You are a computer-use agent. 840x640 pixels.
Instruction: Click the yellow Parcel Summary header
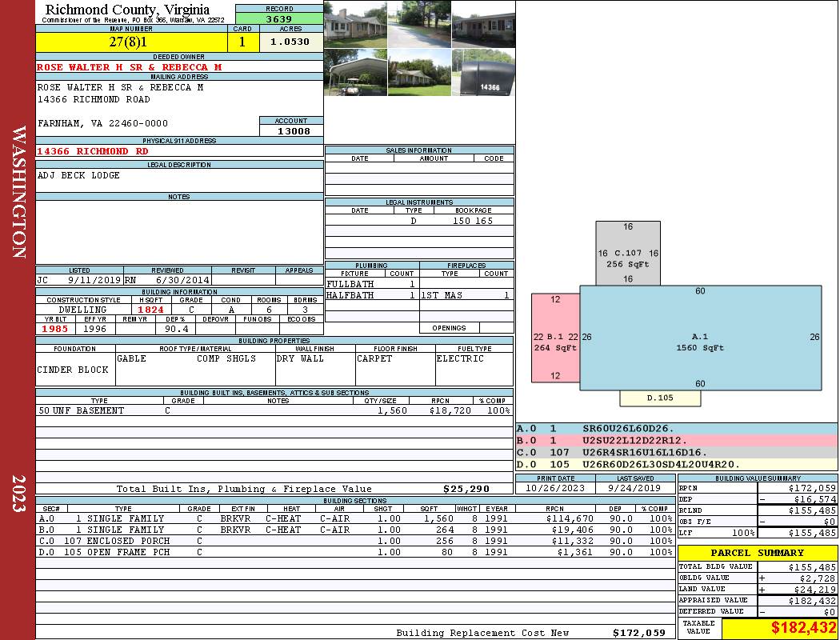[757, 553]
